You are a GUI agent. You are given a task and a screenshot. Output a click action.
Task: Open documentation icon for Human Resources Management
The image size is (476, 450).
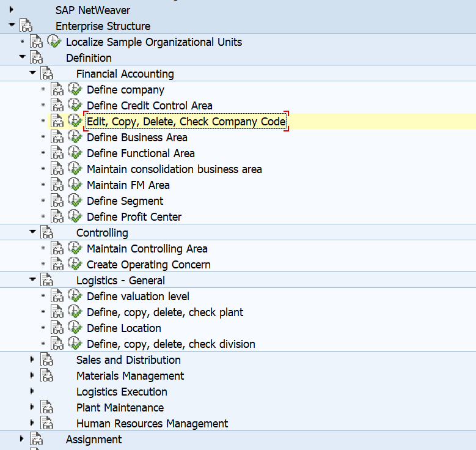[x=47, y=422]
